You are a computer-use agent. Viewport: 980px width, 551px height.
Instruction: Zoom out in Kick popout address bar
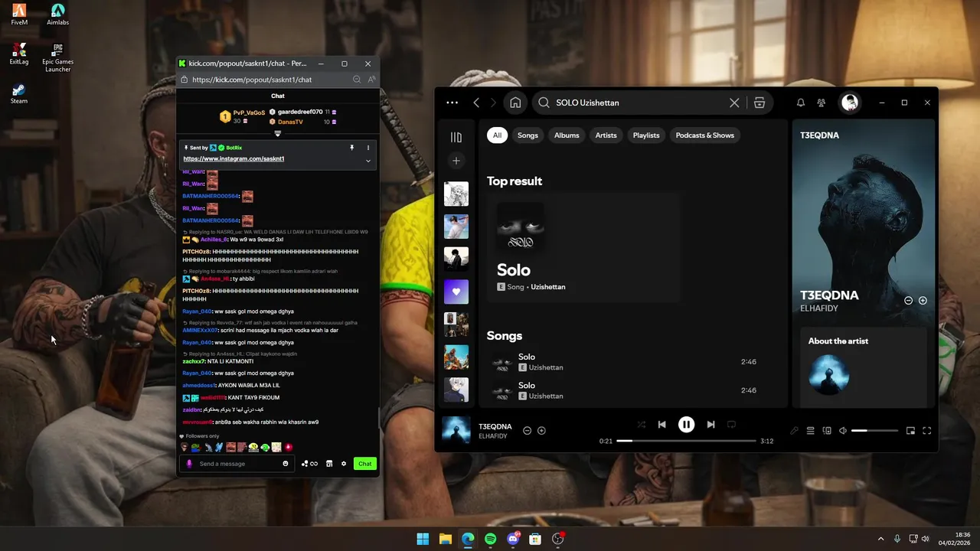[357, 80]
